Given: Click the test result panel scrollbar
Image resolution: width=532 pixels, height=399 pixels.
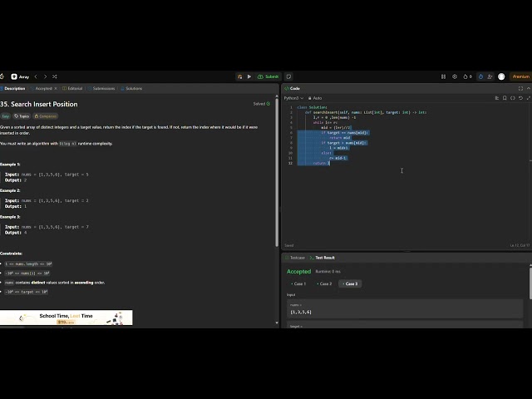Looking at the screenshot, I should pos(530,283).
